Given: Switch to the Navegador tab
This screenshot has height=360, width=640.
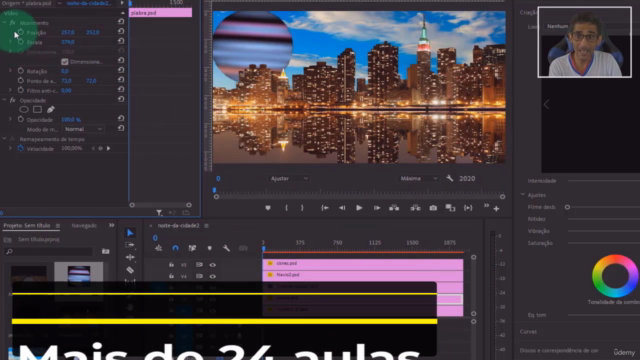Looking at the screenshot, I should pos(84,225).
